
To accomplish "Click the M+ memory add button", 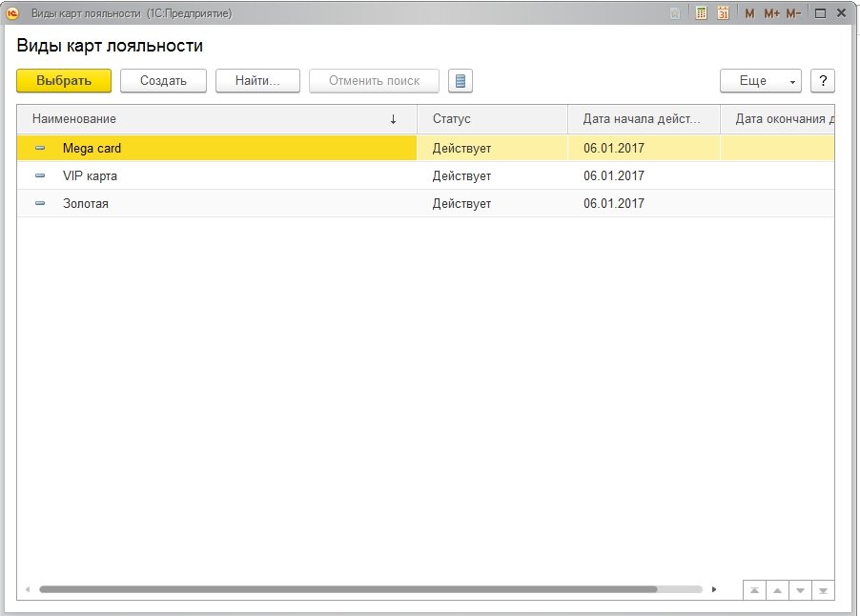I will [771, 13].
